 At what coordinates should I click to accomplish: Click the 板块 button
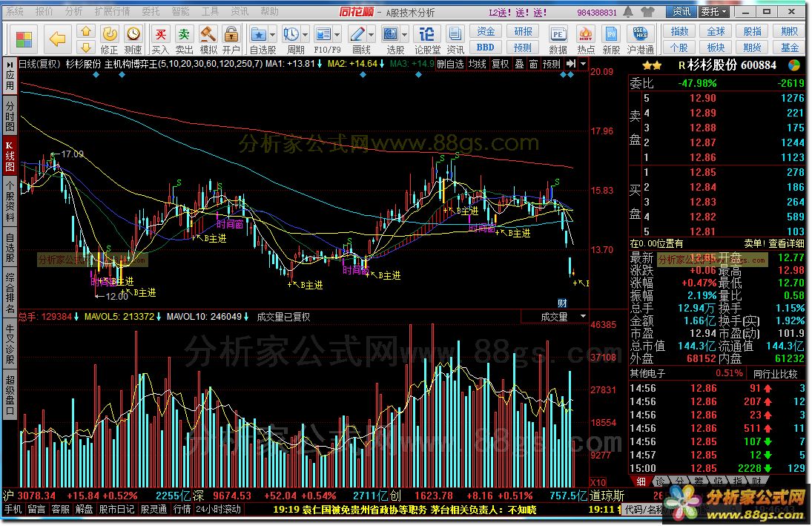(x=716, y=47)
